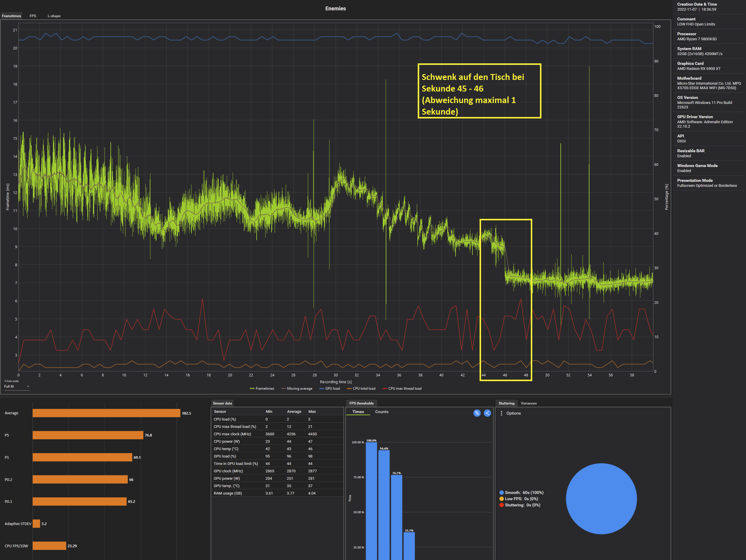Click the Frametimes legend color marker
The width and height of the screenshot is (746, 560).
point(252,389)
